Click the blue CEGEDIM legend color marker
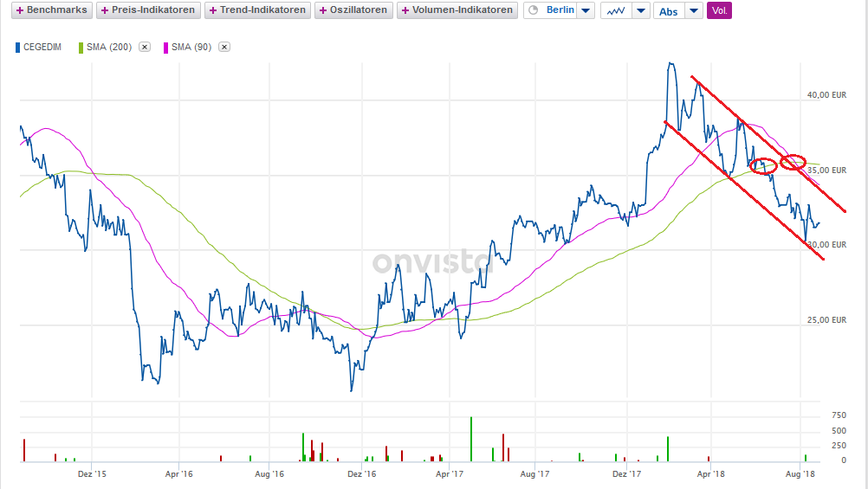The image size is (868, 489). [x=18, y=47]
